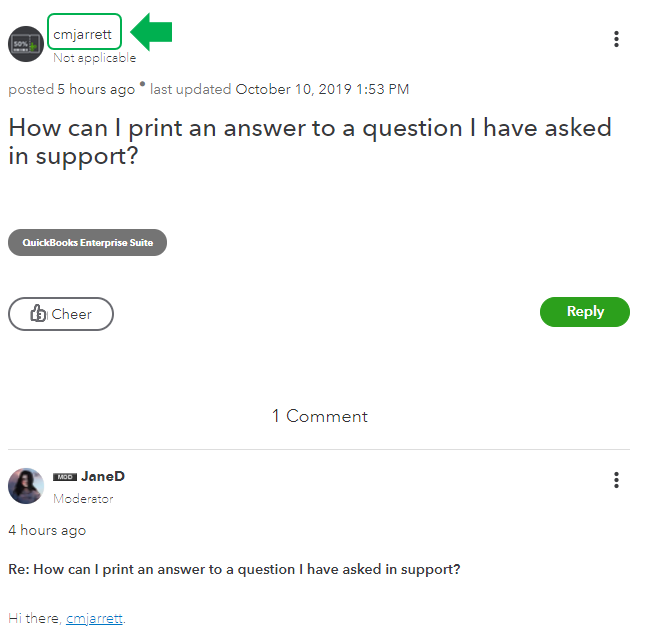Click the post title about printing an answer
Screen dimensions: 656x636
(310, 142)
